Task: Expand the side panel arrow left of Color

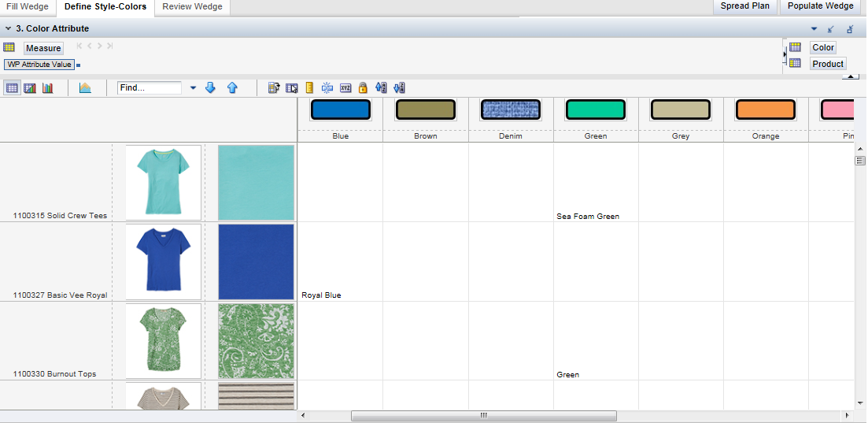Action: [785, 54]
